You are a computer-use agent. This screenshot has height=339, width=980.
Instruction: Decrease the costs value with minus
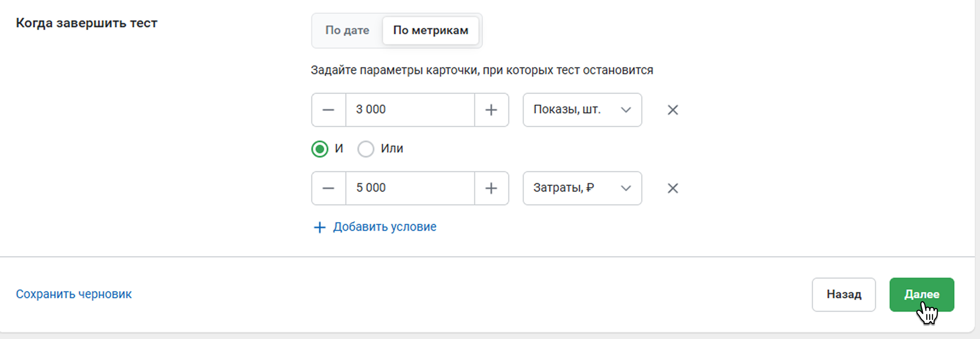328,188
